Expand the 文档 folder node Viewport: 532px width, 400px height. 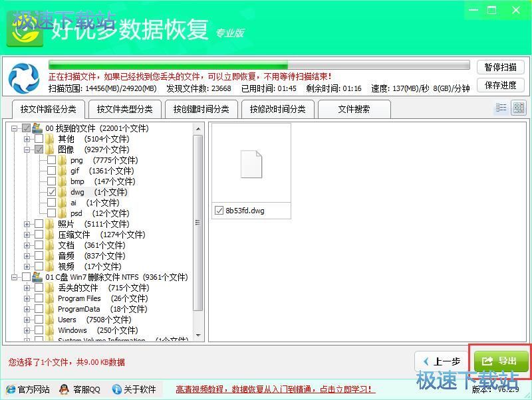click(27, 245)
